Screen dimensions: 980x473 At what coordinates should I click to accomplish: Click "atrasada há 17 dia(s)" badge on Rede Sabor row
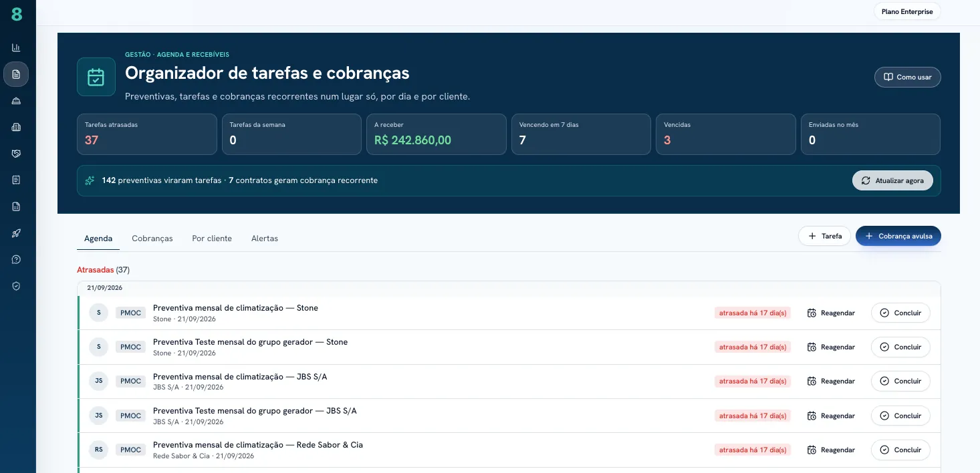pos(753,450)
